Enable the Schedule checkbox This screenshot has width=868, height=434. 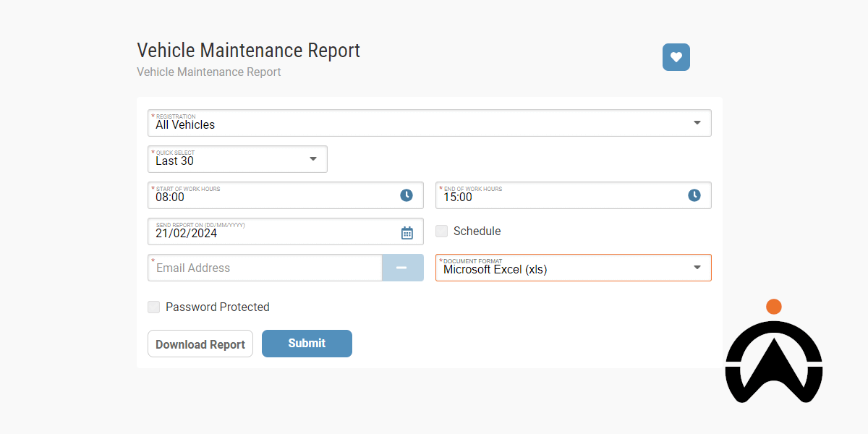pos(441,231)
